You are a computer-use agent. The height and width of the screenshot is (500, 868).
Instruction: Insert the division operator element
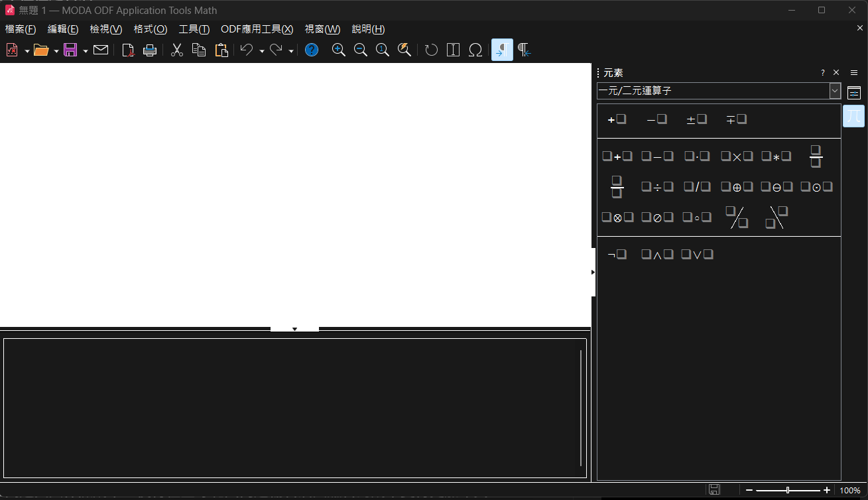(x=657, y=187)
